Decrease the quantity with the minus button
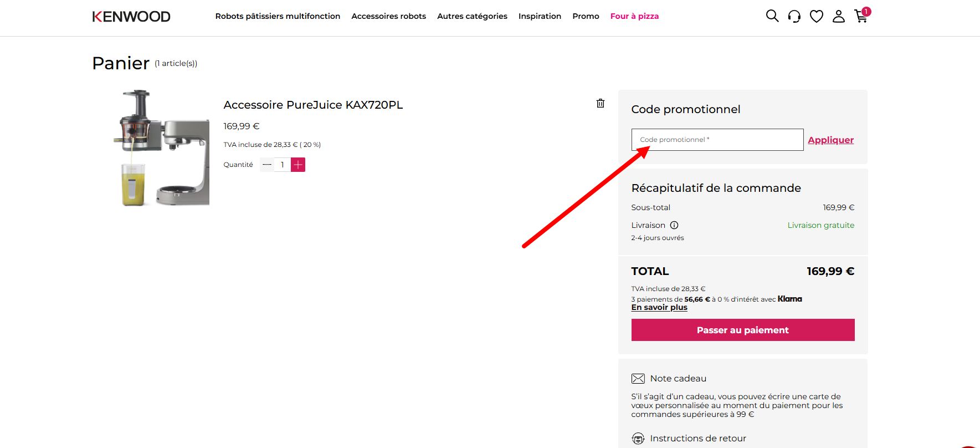The image size is (980, 448). (267, 165)
